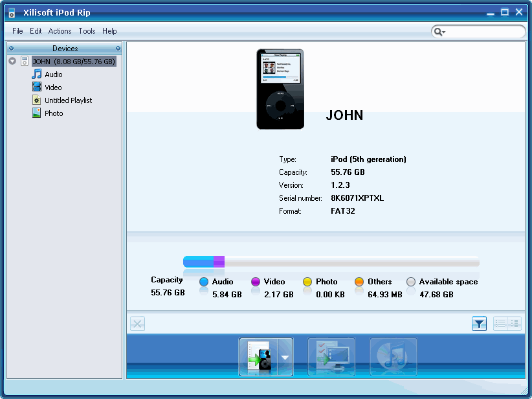Viewport: 532px width, 399px height.
Task: Click the orange Others legend dot
Action: (359, 282)
